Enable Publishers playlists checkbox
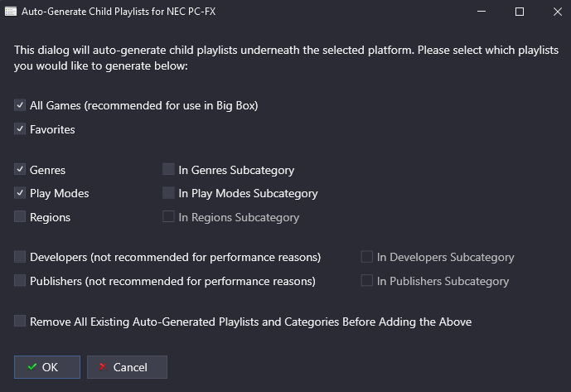Viewport: 571px width, 392px height. pyautogui.click(x=20, y=281)
